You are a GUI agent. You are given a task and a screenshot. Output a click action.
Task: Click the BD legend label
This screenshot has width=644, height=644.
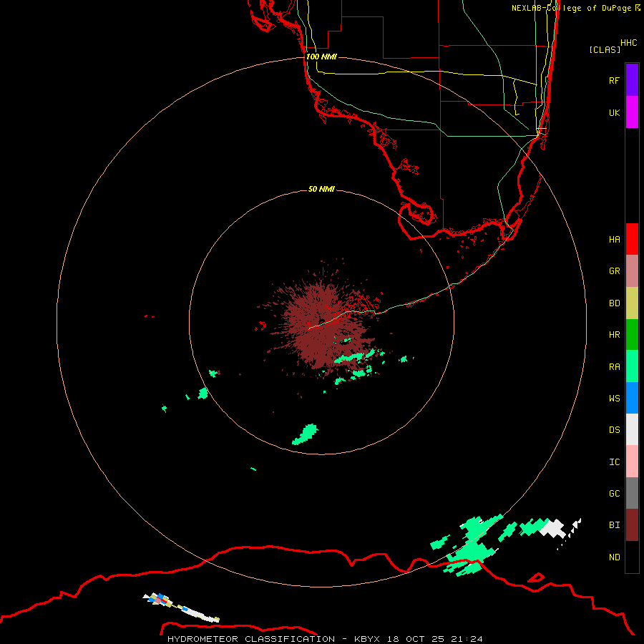614,303
